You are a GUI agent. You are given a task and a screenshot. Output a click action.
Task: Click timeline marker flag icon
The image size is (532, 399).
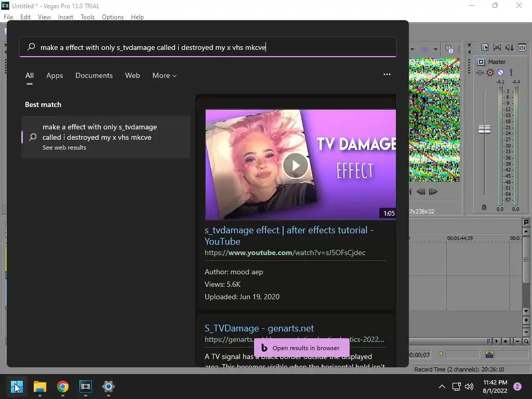coord(526,222)
